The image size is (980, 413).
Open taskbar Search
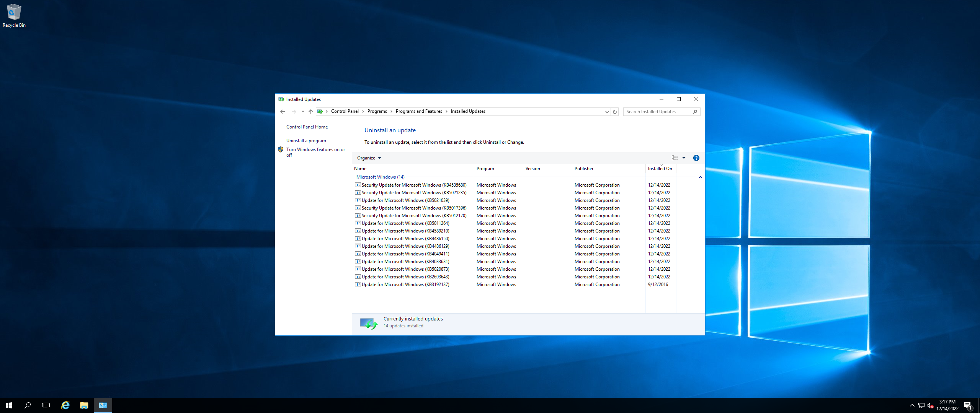click(28, 405)
